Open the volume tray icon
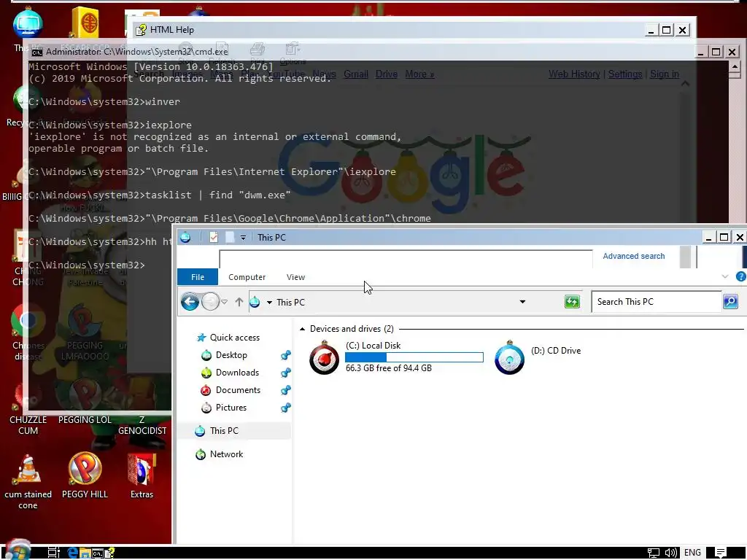747x560 pixels. click(x=671, y=553)
